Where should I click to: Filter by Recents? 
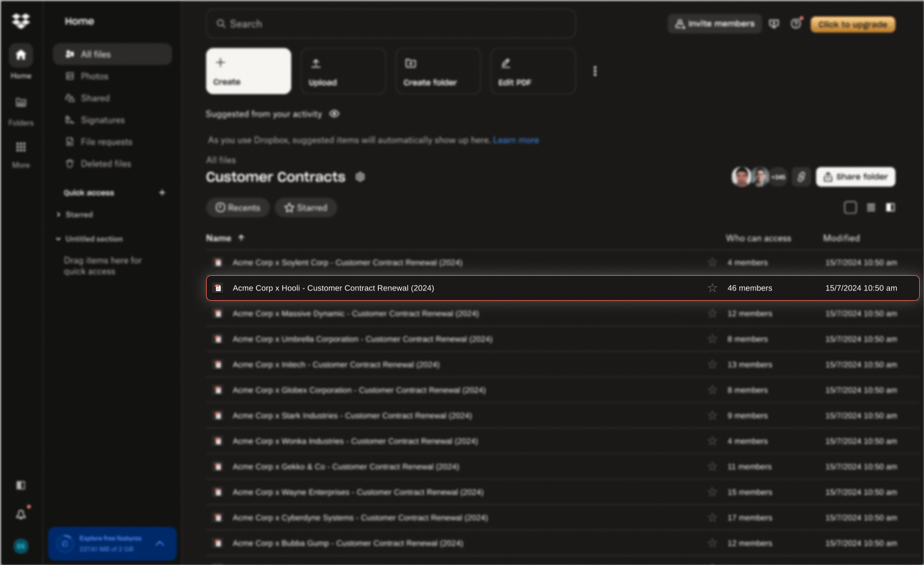tap(238, 208)
